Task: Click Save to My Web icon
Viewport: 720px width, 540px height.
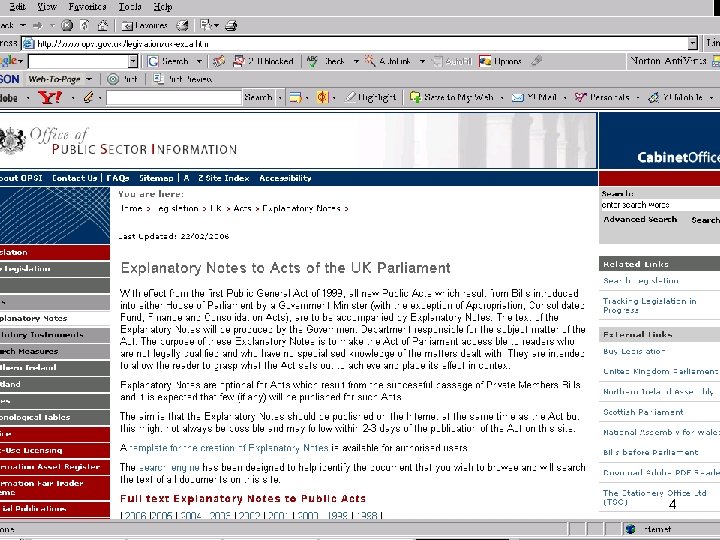Action: [x=415, y=97]
